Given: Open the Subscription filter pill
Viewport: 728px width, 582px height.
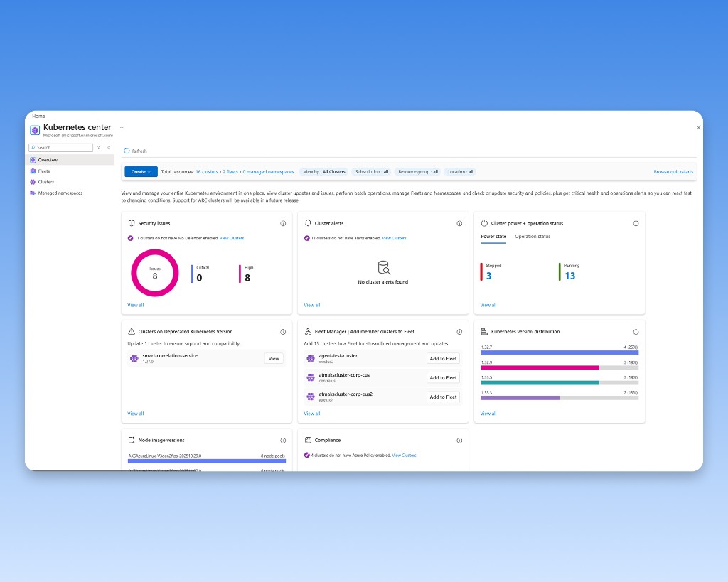Looking at the screenshot, I should point(371,172).
